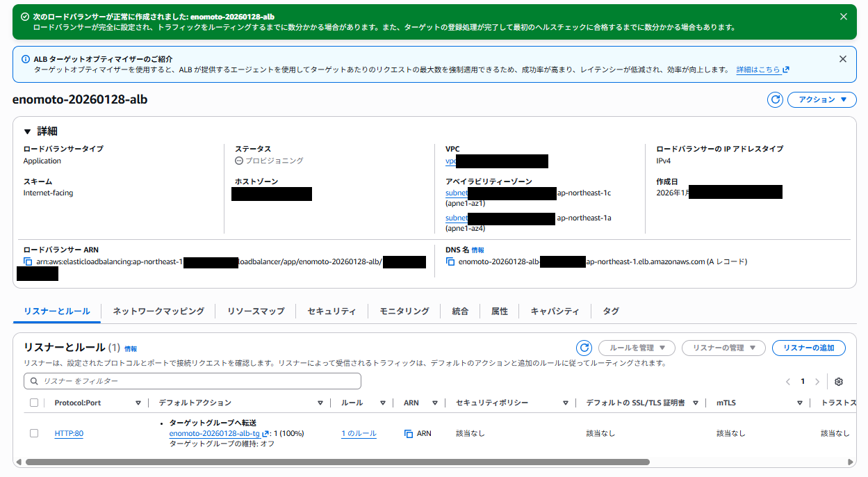The width and height of the screenshot is (868, 477).
Task: Toggle the select-all listeners checkbox
Action: pos(34,403)
